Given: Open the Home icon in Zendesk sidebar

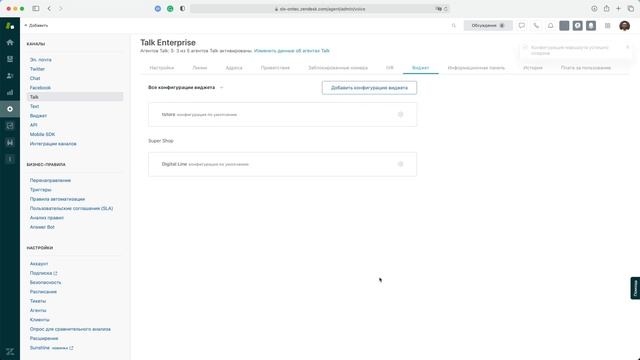Looking at the screenshot, I should click(10, 42).
